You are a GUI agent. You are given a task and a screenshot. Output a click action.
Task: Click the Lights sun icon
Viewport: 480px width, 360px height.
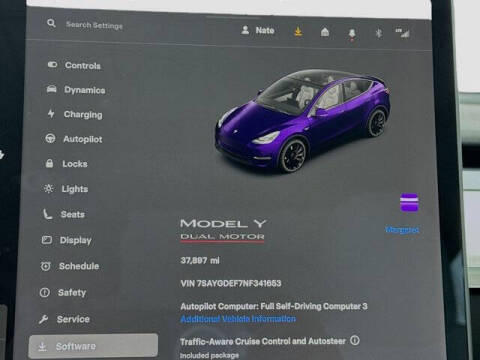click(x=48, y=188)
